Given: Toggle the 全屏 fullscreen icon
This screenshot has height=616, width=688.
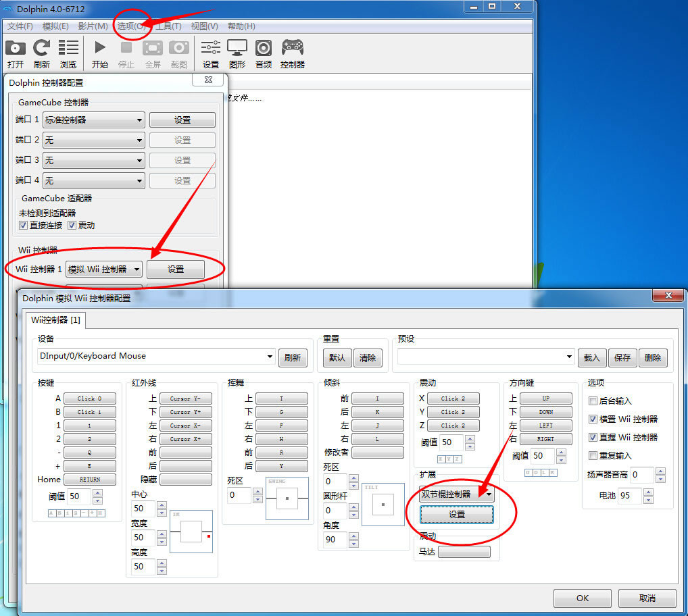Looking at the screenshot, I should coord(153,53).
